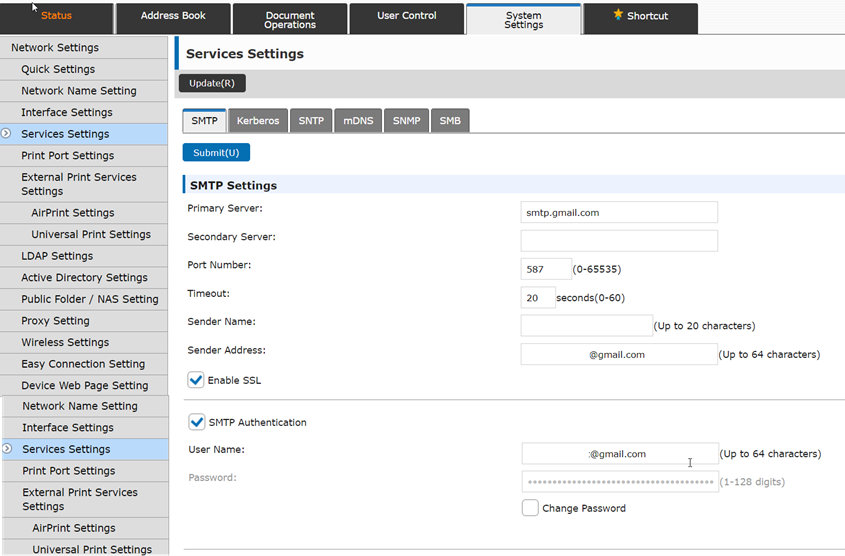Open Network Settings in the sidebar
The image size is (845, 556).
[x=84, y=47]
